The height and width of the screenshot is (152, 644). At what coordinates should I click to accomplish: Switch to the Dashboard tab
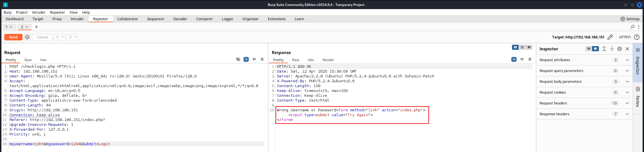click(15, 19)
